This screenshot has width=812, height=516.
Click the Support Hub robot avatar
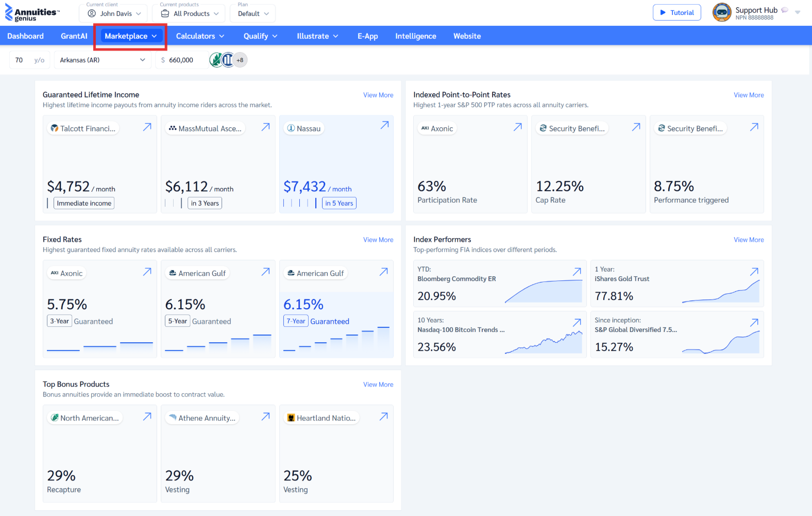tap(722, 12)
